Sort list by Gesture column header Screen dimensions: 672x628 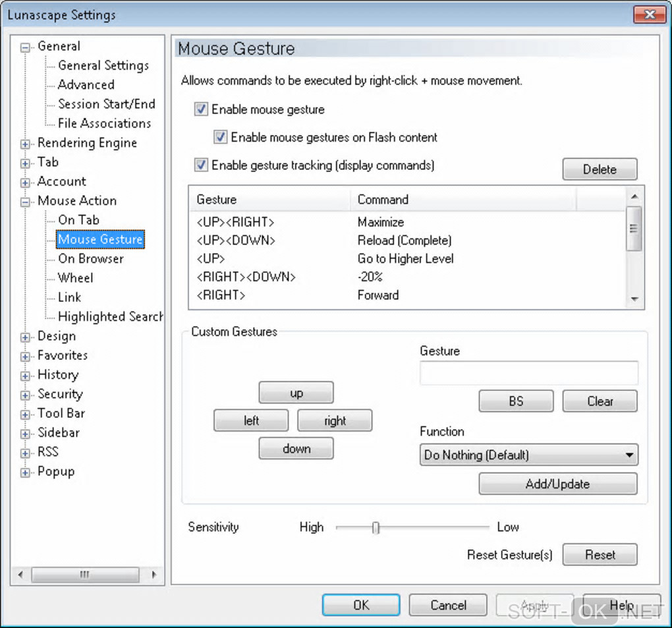(x=270, y=199)
